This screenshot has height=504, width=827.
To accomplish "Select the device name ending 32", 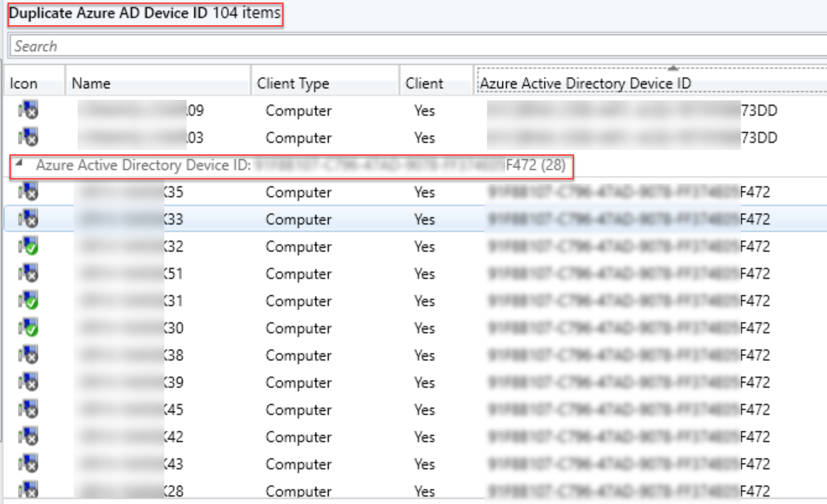I will tap(131, 246).
